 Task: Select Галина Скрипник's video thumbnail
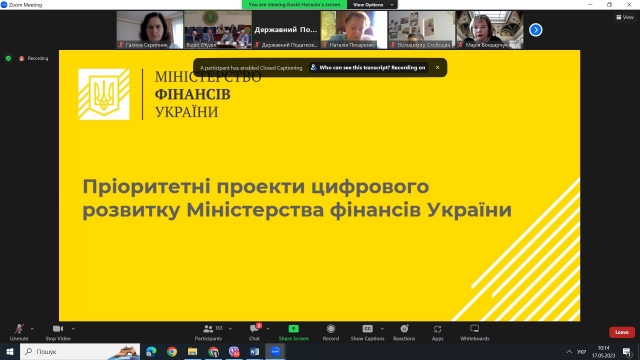pyautogui.click(x=150, y=30)
